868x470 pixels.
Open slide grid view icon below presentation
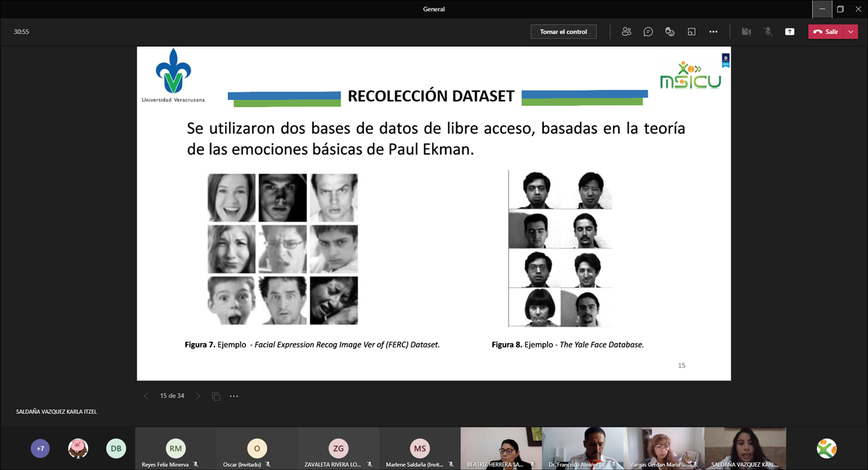[x=216, y=396]
